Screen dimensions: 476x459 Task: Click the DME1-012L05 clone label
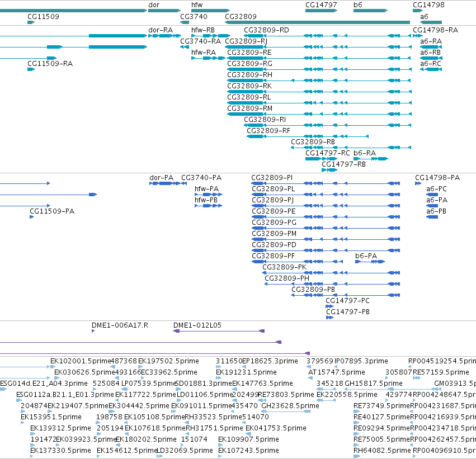(197, 325)
